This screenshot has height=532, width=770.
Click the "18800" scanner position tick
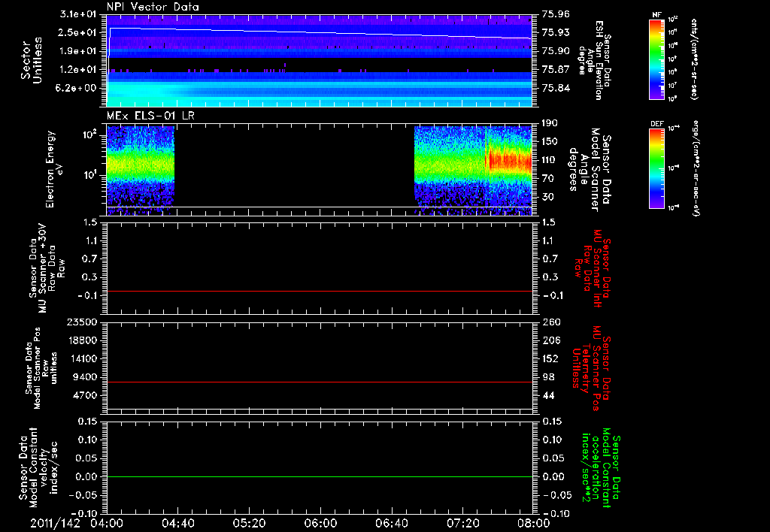pos(81,340)
